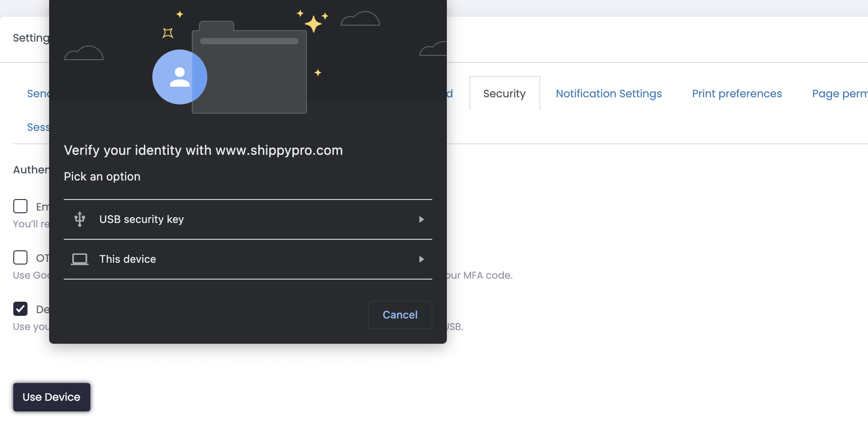Open the Notification Settings tab

[x=608, y=93]
